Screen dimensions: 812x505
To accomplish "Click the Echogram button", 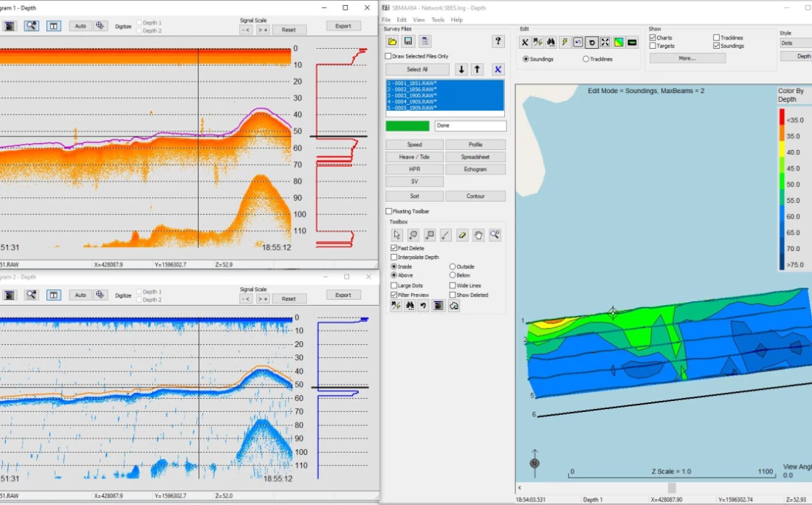I will click(475, 169).
